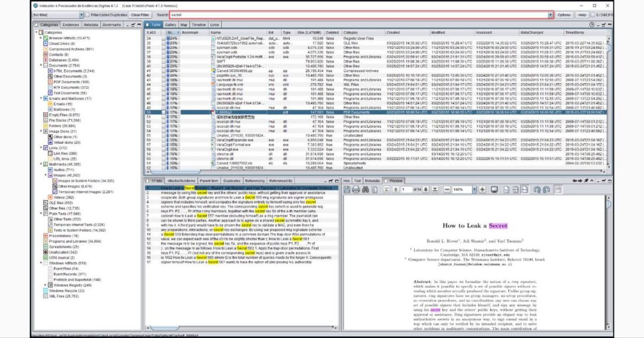The width and height of the screenshot is (644, 338).
Task: Collapse the Documents category node
Action: click(41, 66)
